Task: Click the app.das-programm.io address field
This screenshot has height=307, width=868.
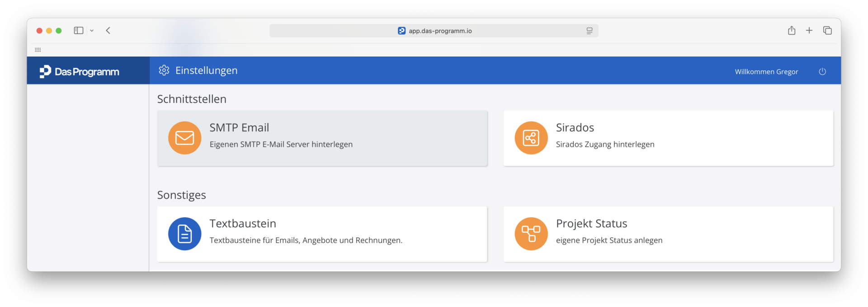Action: tap(434, 31)
